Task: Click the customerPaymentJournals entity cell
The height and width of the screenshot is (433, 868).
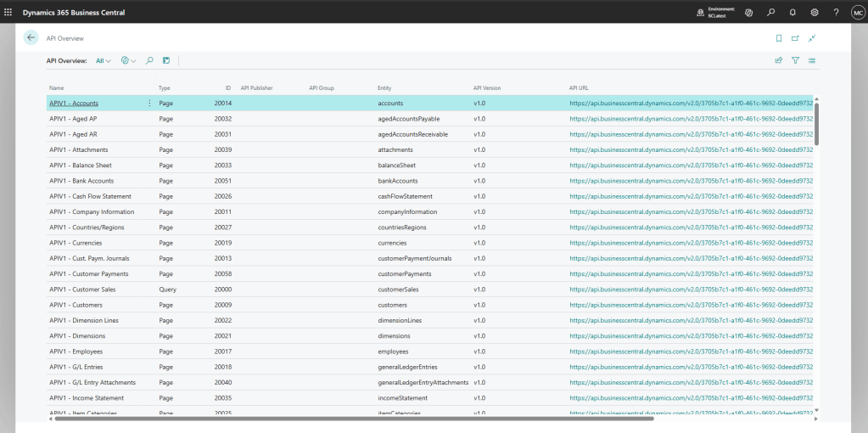Action: [x=414, y=258]
